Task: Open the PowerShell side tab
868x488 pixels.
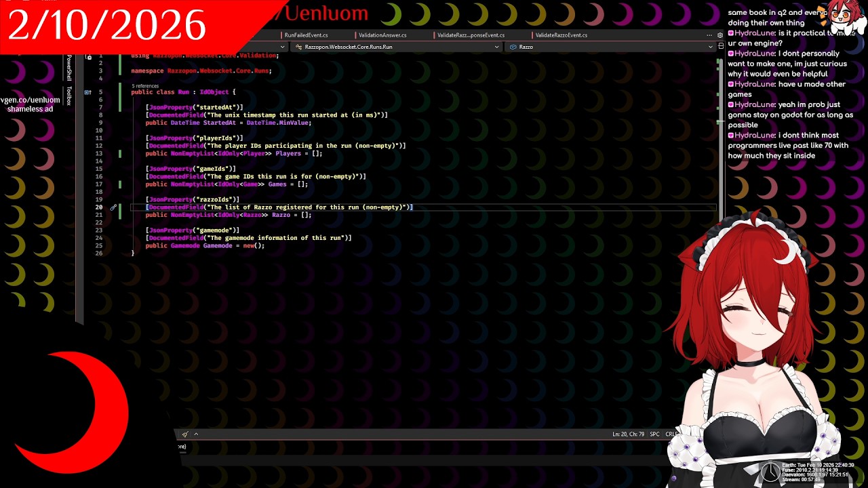Action: click(x=68, y=68)
